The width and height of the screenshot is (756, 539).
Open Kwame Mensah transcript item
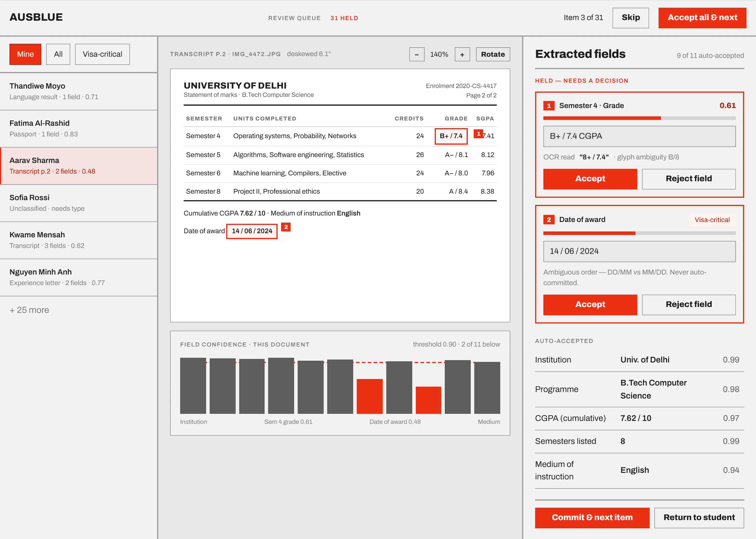click(79, 240)
